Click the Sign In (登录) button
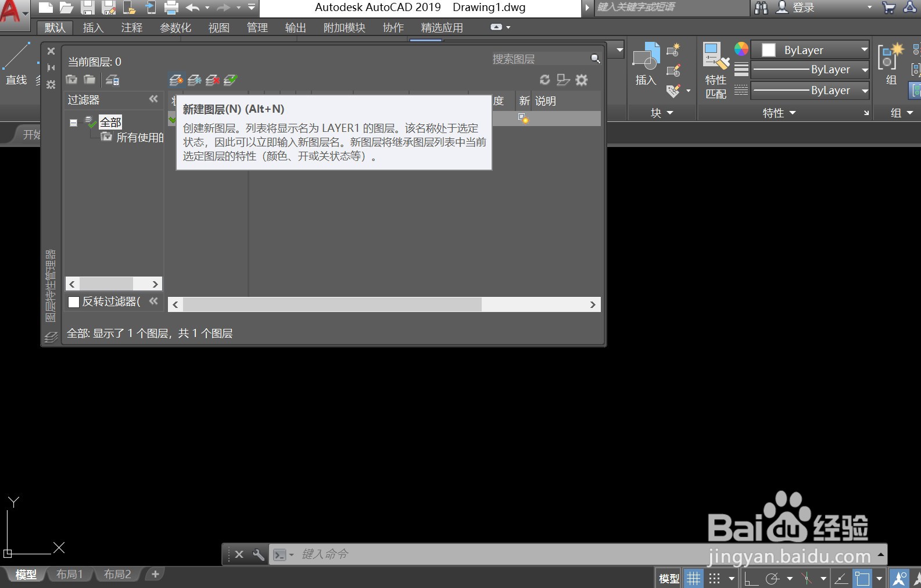This screenshot has height=588, width=921. coord(796,8)
